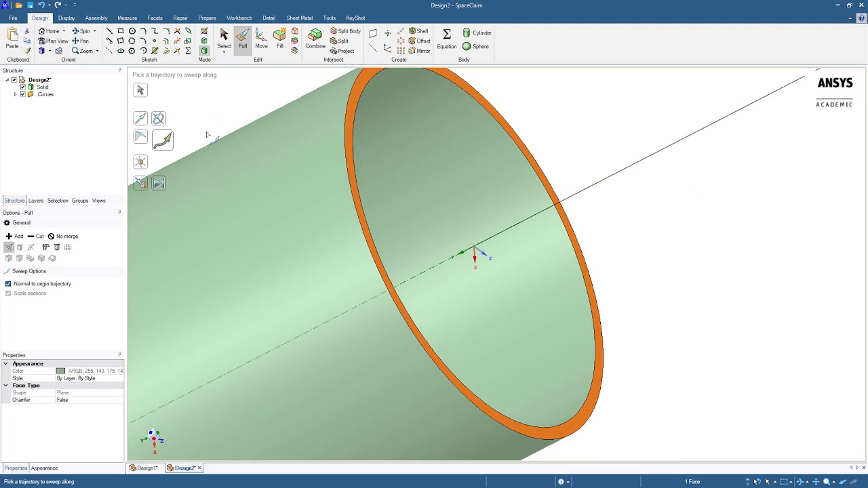Image resolution: width=868 pixels, height=488 pixels.
Task: Use the Project tool
Action: 342,51
